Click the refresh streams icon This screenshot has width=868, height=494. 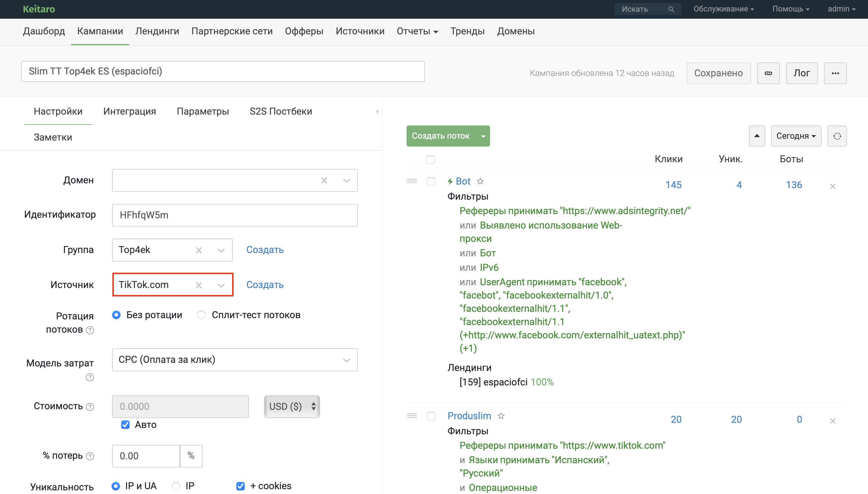(x=837, y=136)
